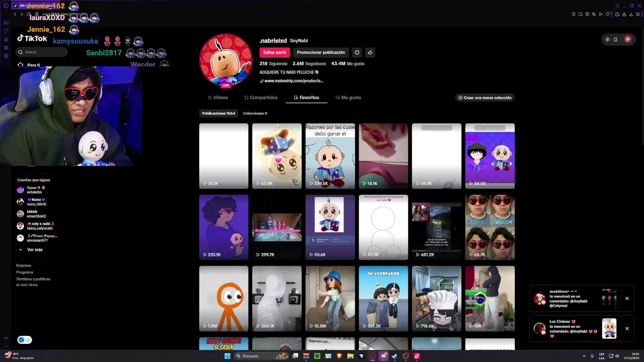Viewport: 644px width, 362px height.
Task: Click the Buscar search field
Action: pyautogui.click(x=41, y=52)
